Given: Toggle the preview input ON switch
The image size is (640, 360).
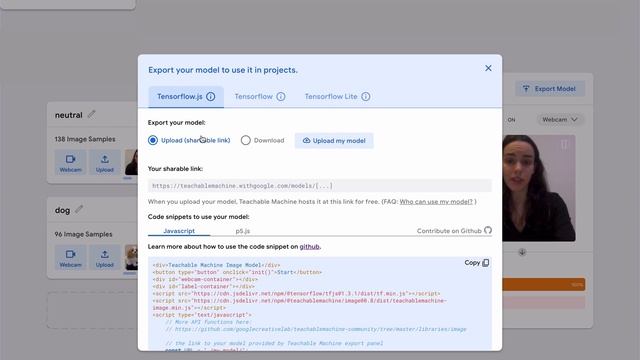Looking at the screenshot, I should (510, 120).
